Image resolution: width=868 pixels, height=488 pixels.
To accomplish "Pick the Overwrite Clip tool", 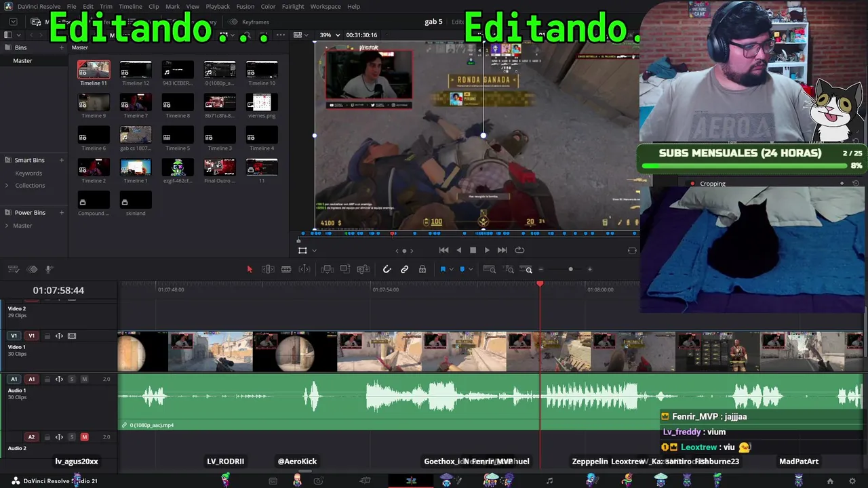I will pyautogui.click(x=344, y=269).
